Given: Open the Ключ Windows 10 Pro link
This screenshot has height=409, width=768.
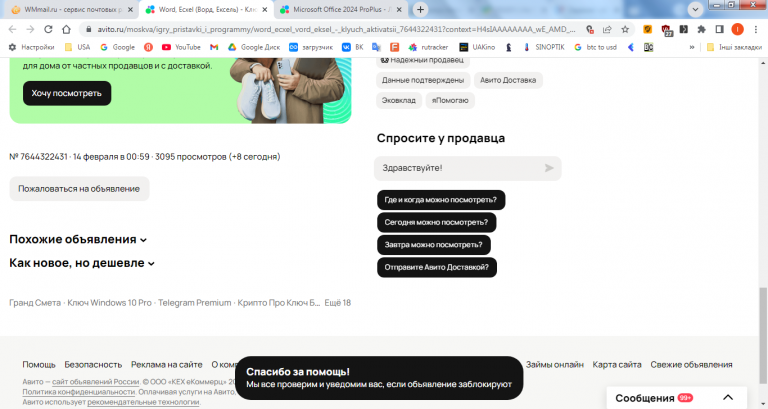Looking at the screenshot, I should point(110,303).
